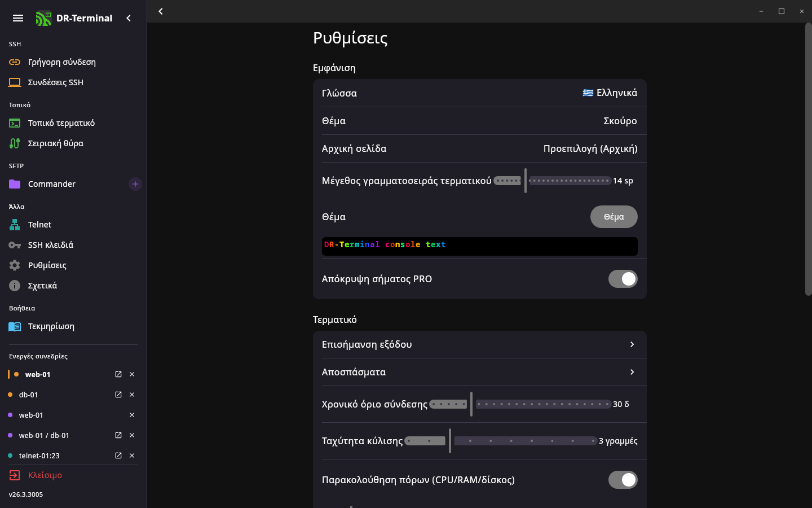Screen dimensions: 812x508
Task: Click the version label v26.3.3005
Action: coord(26,494)
